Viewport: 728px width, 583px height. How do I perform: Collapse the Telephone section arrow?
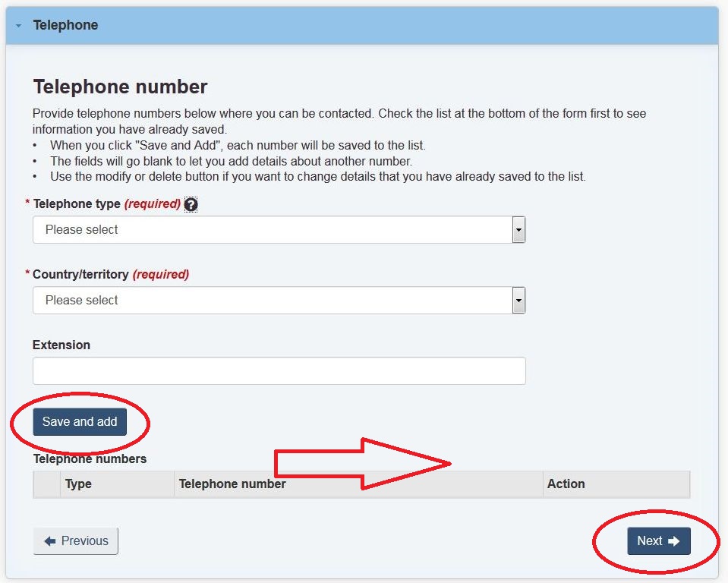[x=18, y=26]
